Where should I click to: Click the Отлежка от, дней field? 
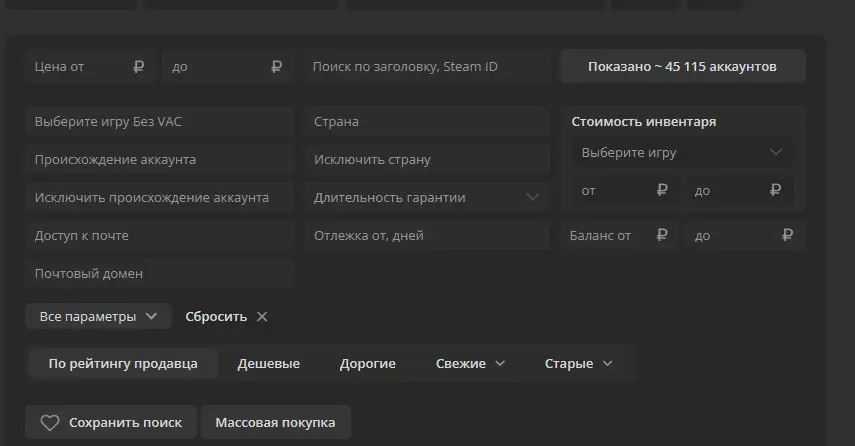[427, 236]
